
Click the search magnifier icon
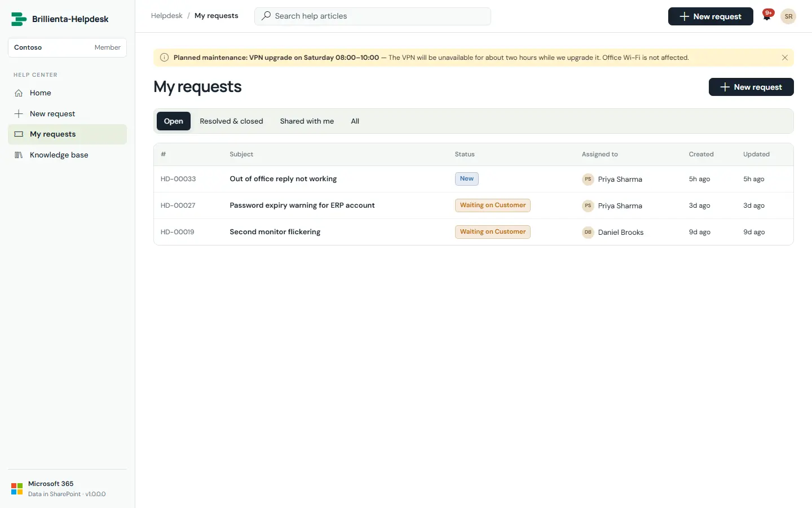tap(266, 16)
